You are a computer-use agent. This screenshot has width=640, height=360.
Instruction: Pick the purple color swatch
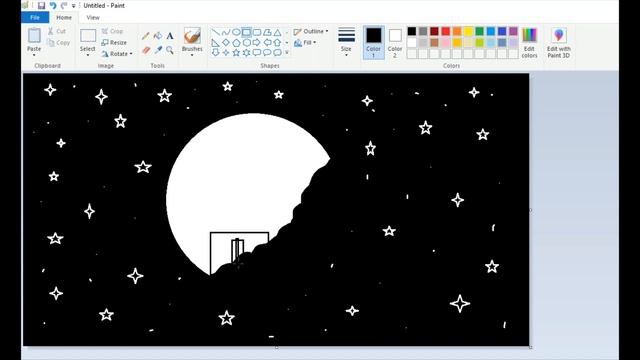pos(513,31)
